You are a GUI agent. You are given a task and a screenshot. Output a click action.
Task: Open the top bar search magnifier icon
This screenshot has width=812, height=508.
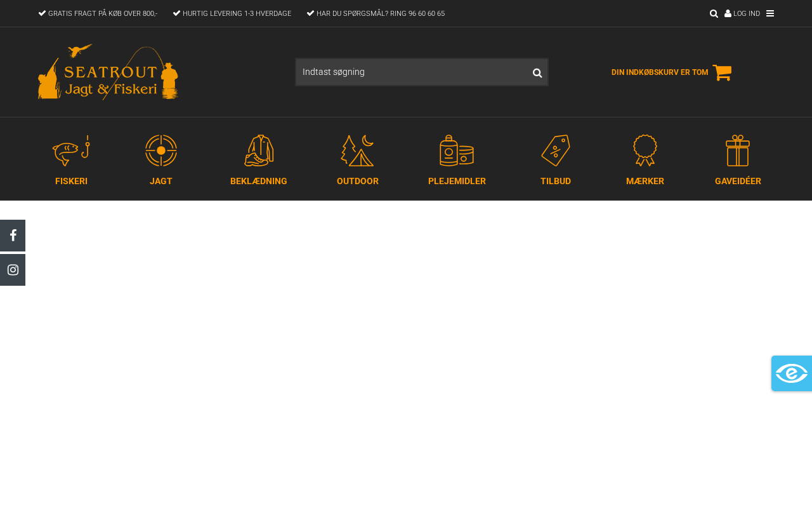coord(714,13)
